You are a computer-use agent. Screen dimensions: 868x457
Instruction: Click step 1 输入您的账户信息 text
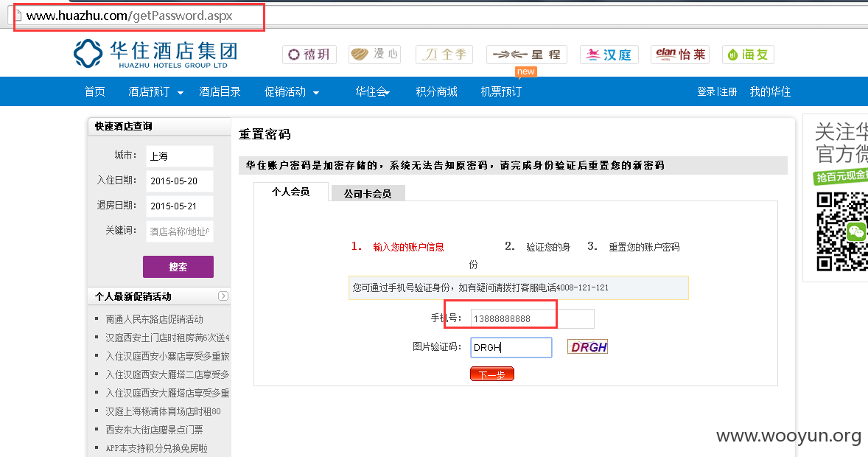point(408,247)
